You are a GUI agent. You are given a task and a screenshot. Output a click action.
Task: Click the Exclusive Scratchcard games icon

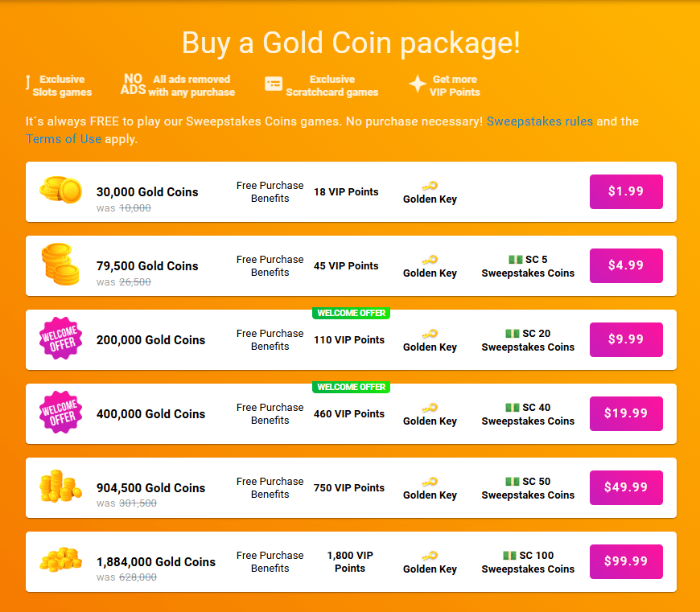pyautogui.click(x=274, y=84)
